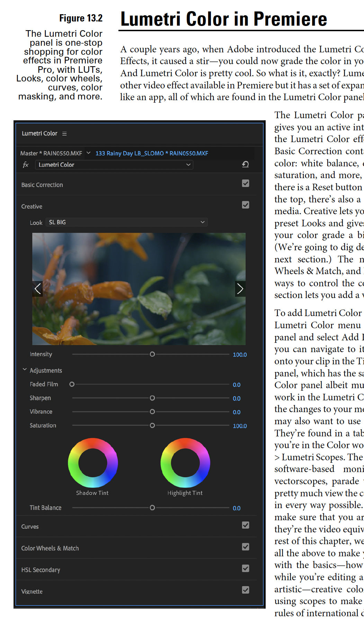The height and width of the screenshot is (636, 364).
Task: Click the Tint Balance slider handle
Action: tap(152, 508)
